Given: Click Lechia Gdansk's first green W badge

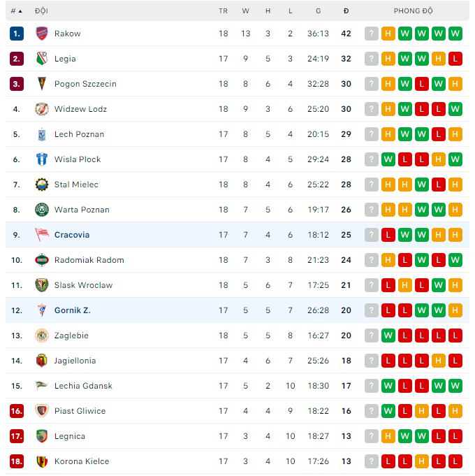Looking at the screenshot, I should (388, 386).
